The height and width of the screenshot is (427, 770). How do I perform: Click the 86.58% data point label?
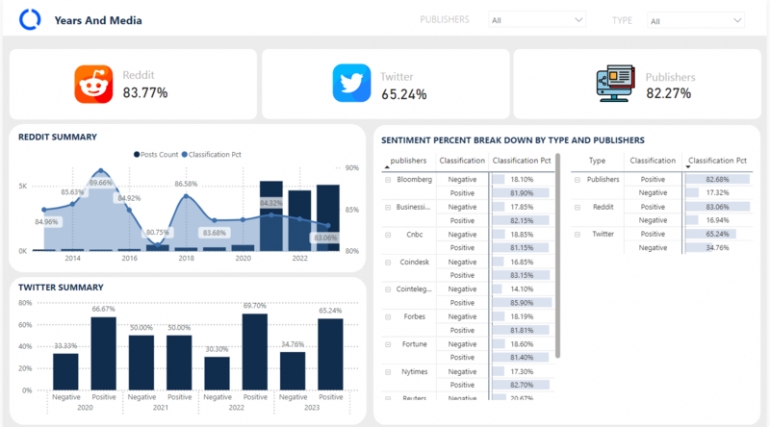click(186, 184)
